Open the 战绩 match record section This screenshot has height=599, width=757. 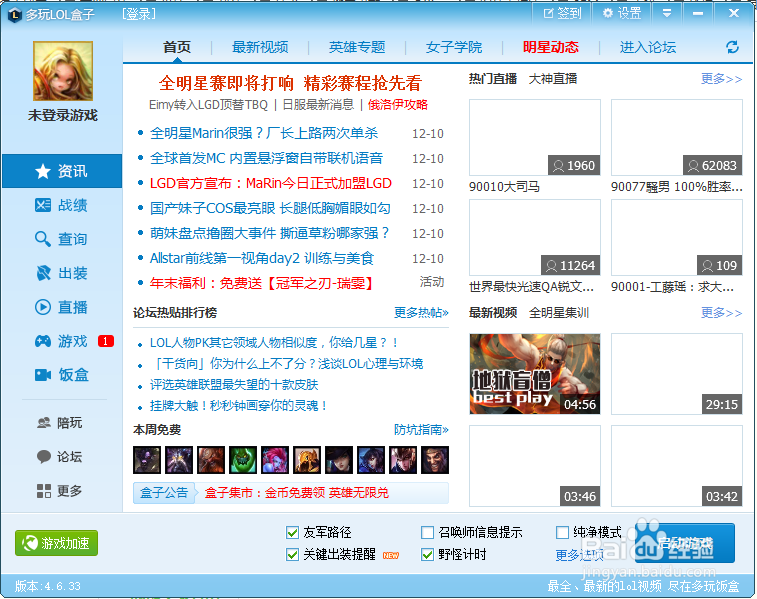tap(62, 205)
